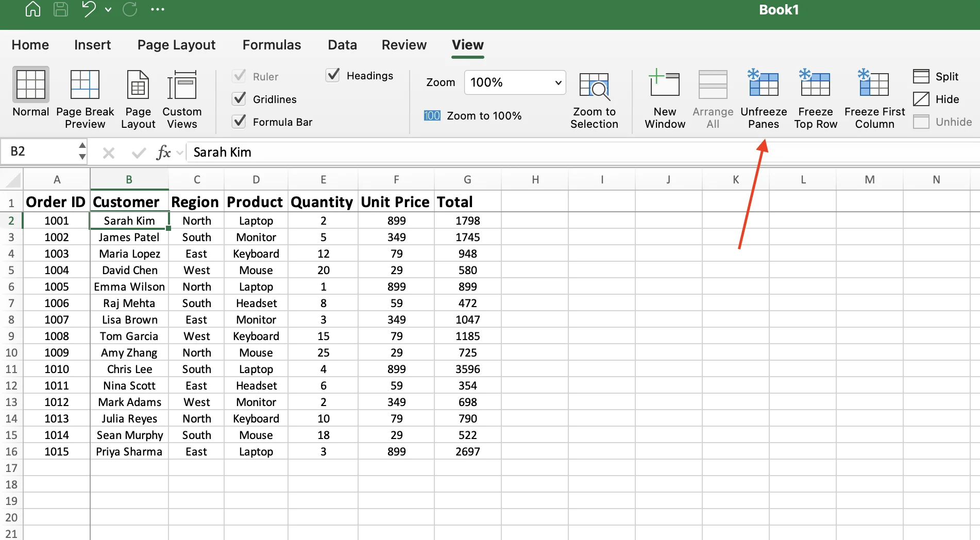Click Zoom to Selection

594,98
